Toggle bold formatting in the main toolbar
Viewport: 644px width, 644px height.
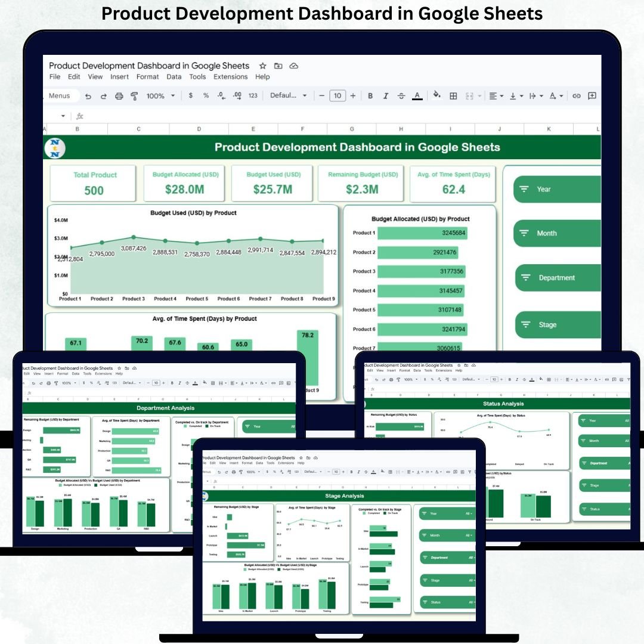pyautogui.click(x=370, y=96)
